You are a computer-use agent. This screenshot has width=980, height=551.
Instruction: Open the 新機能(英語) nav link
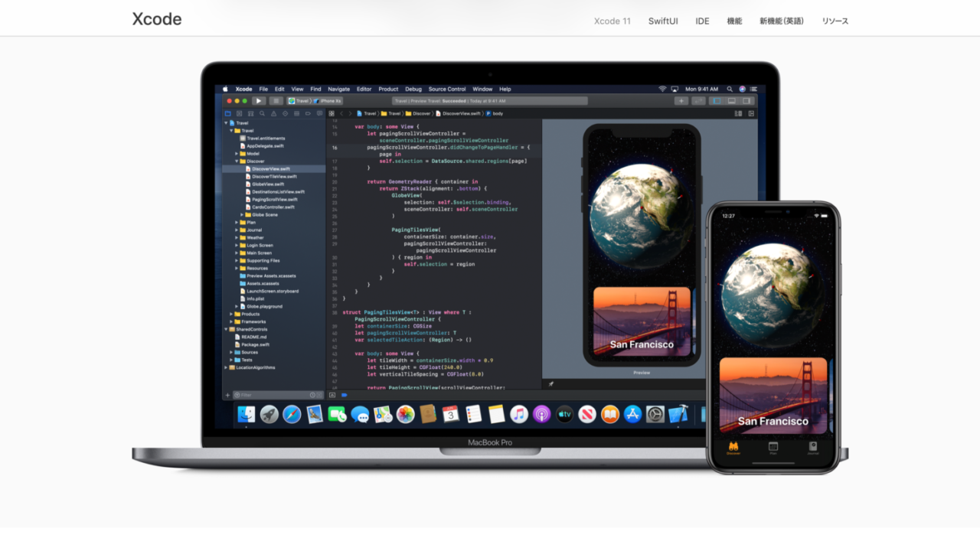pos(782,21)
